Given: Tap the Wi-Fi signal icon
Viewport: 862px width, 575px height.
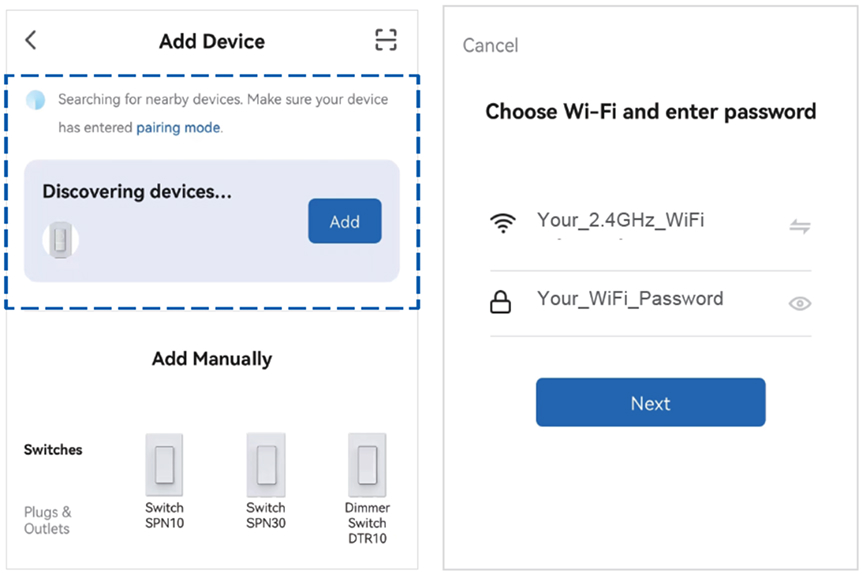Looking at the screenshot, I should click(x=503, y=223).
